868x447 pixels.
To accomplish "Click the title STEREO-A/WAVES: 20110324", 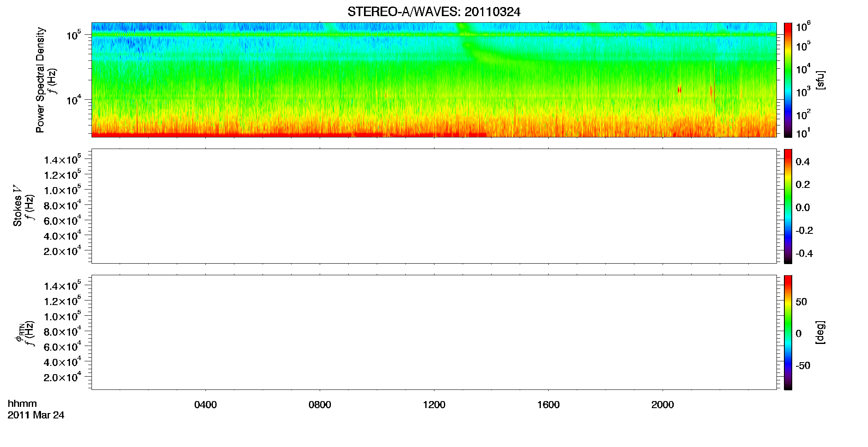I will click(x=434, y=12).
